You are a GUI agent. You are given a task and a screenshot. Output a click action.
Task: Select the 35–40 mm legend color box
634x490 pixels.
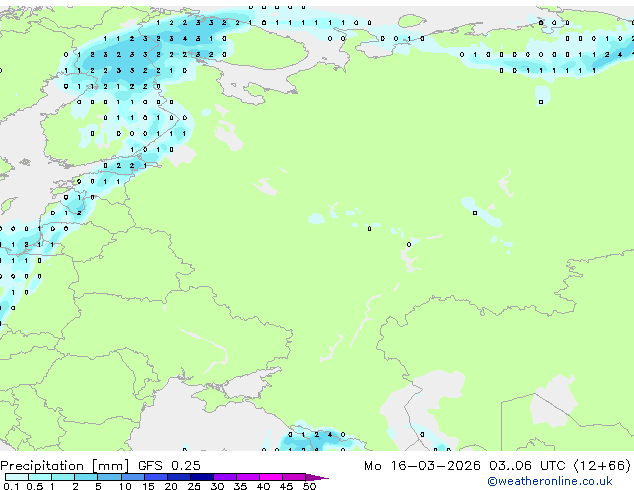[x=248, y=477]
